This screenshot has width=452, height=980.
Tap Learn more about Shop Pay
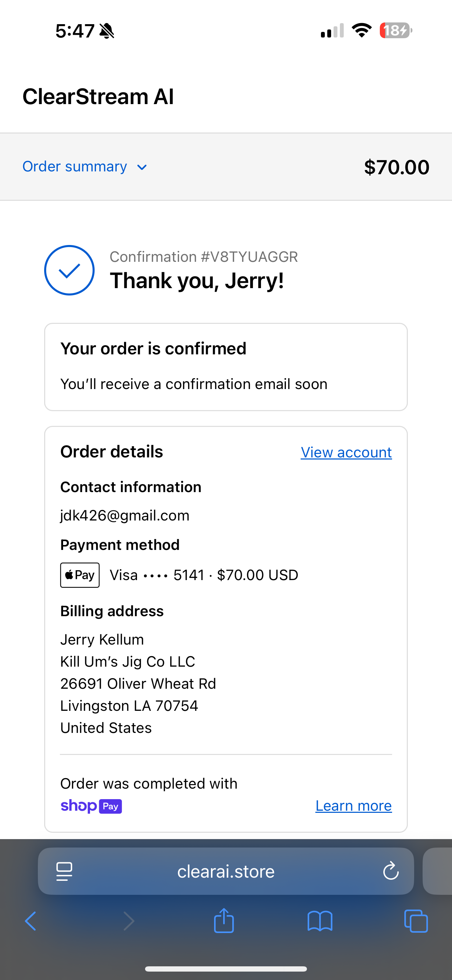pyautogui.click(x=354, y=806)
